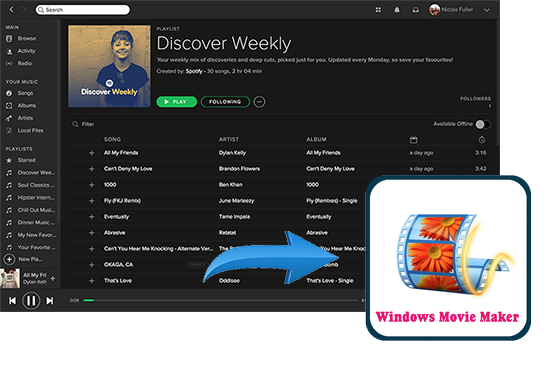The image size is (558, 366).
Task: Open Radio in the sidebar
Action: 25,63
